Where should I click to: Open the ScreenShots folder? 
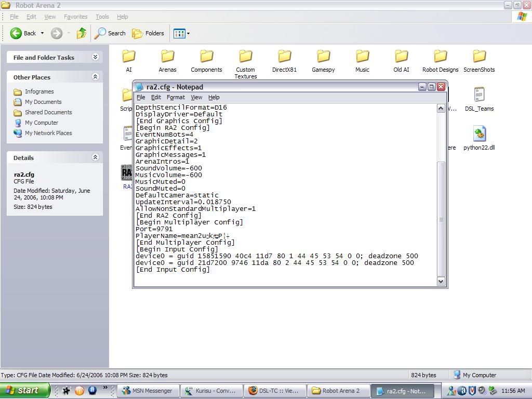pyautogui.click(x=479, y=61)
